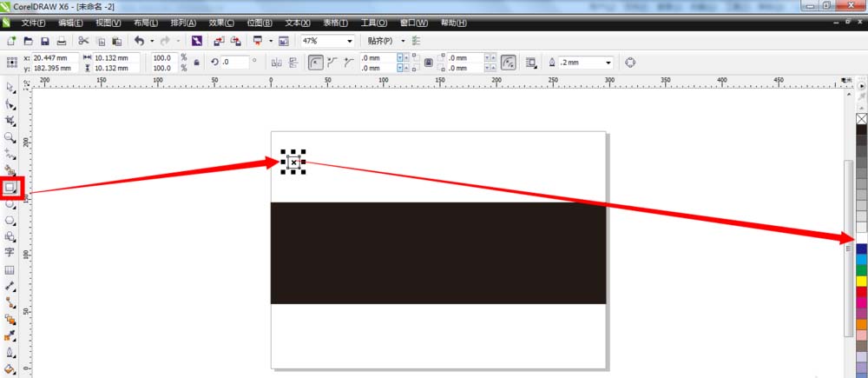The image size is (868, 378).
Task: Select the Crop tool
Action: coord(10,121)
